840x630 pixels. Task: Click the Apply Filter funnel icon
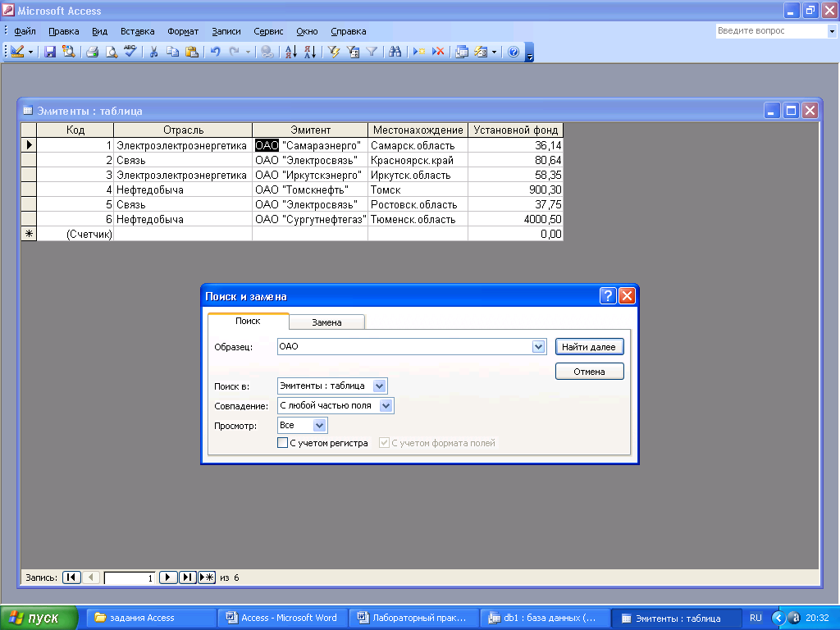372,52
